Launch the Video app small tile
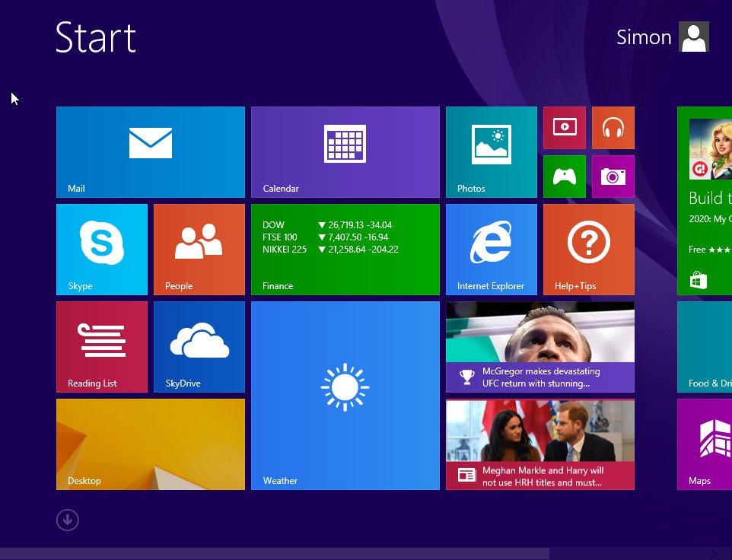Image resolution: width=732 pixels, height=560 pixels. coord(564,127)
